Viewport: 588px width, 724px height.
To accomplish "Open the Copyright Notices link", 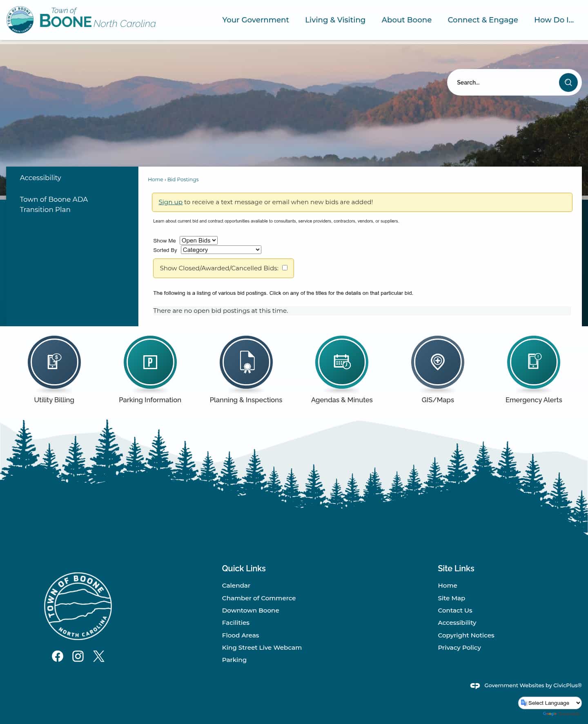I will [466, 635].
